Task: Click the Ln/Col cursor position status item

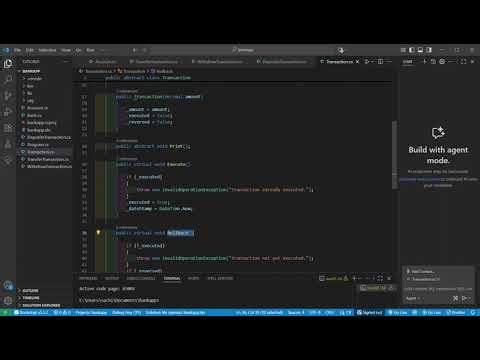Action: click(x=259, y=312)
